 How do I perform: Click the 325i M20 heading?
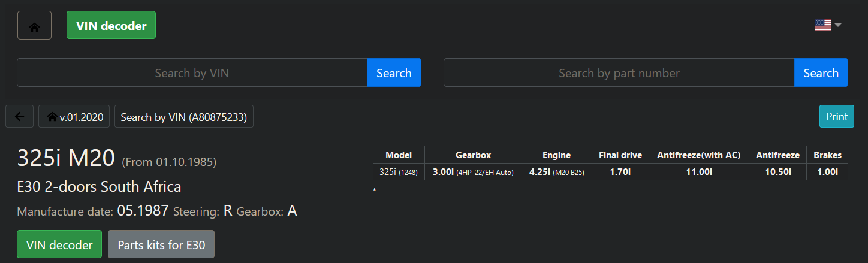point(66,158)
